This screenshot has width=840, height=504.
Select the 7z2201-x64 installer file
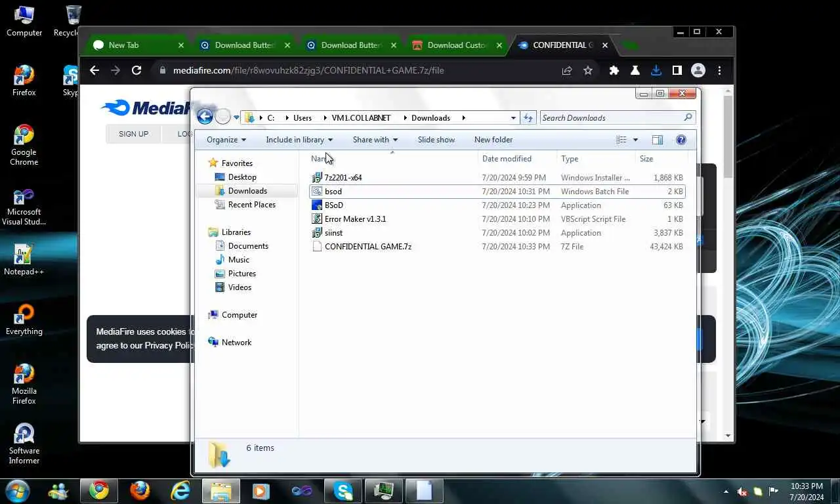coord(497,178)
